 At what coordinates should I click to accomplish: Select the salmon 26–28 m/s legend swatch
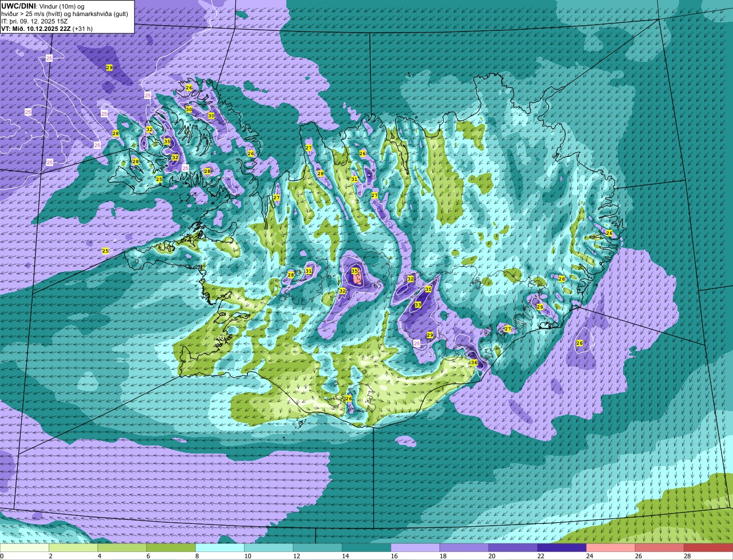660,548
